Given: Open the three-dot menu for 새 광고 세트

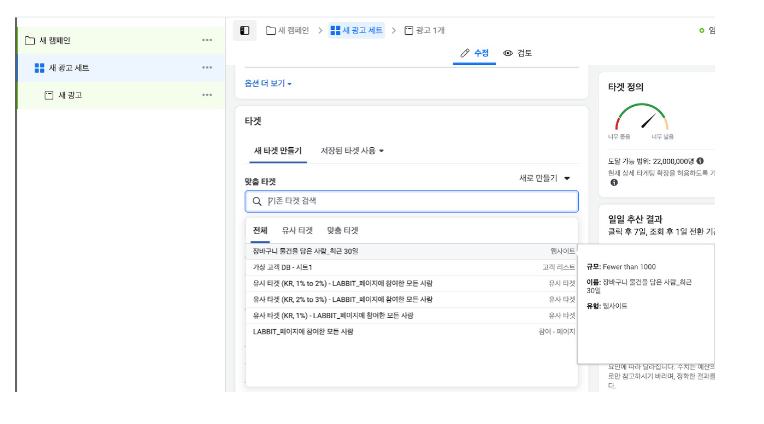Looking at the screenshot, I should click(x=207, y=68).
